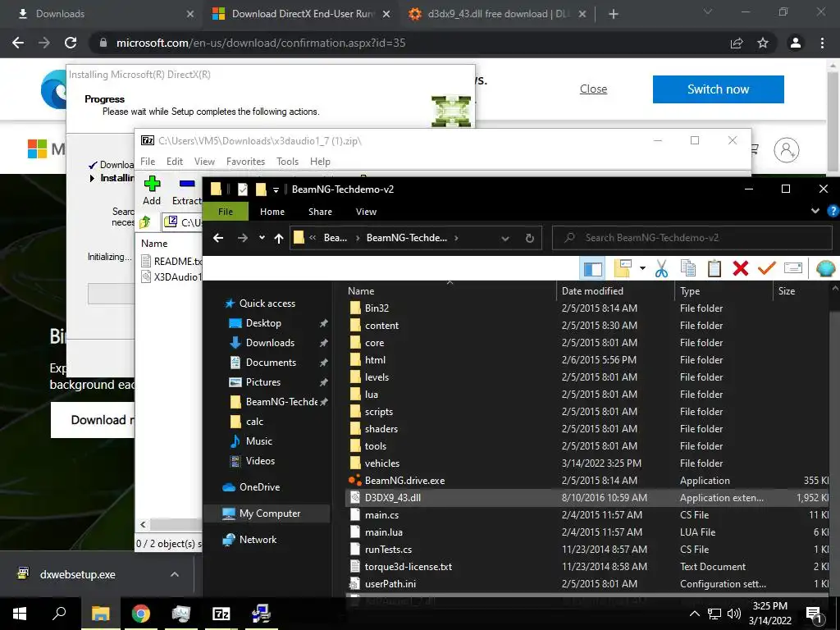Image resolution: width=840 pixels, height=630 pixels.
Task: Go back in Explorer navigation
Action: point(218,238)
